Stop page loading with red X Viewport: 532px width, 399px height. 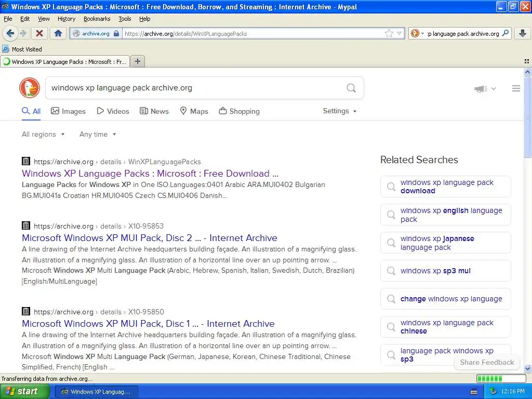coord(39,33)
